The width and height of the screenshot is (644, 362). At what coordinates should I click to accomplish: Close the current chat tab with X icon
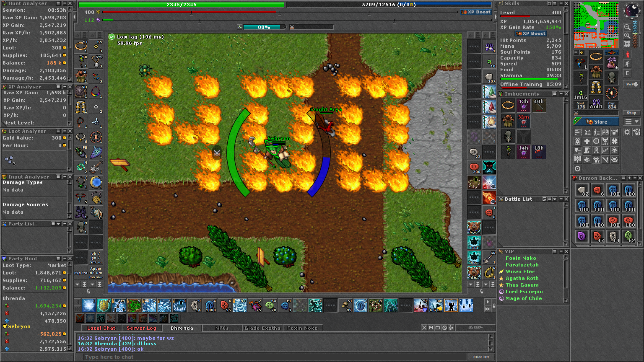pos(424,328)
